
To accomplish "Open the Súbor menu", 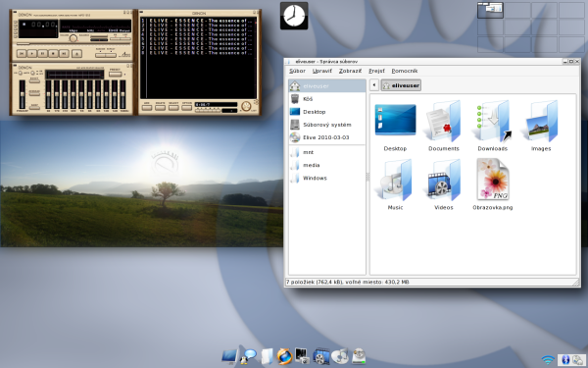I will 297,71.
